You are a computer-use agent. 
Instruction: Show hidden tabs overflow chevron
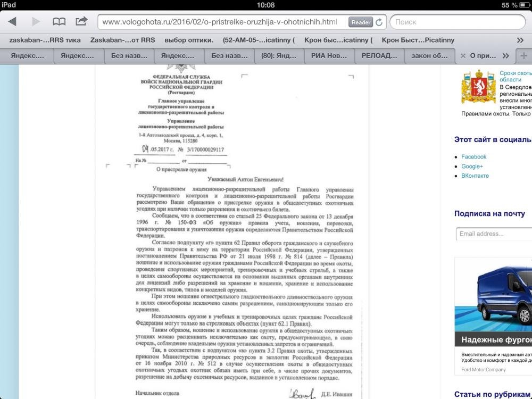tap(505, 56)
